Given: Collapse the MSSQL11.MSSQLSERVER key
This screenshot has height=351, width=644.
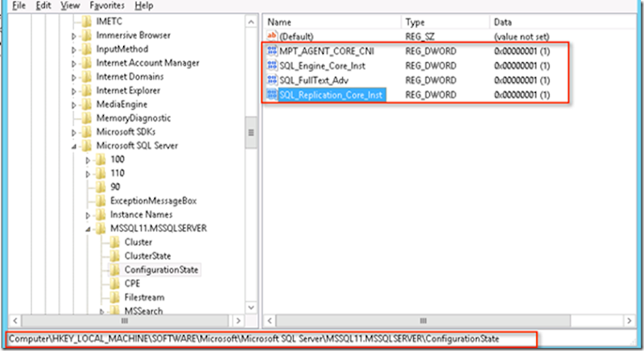Looking at the screenshot, I should (x=88, y=229).
